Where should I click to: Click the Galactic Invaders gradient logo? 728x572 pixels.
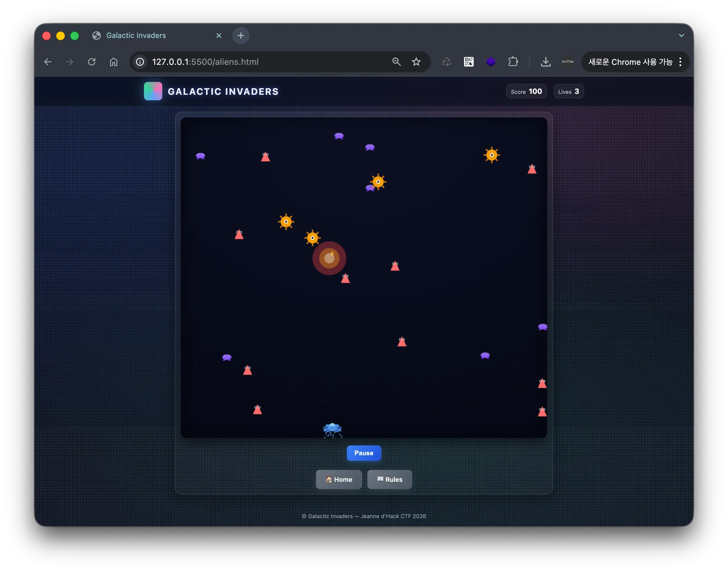[153, 91]
